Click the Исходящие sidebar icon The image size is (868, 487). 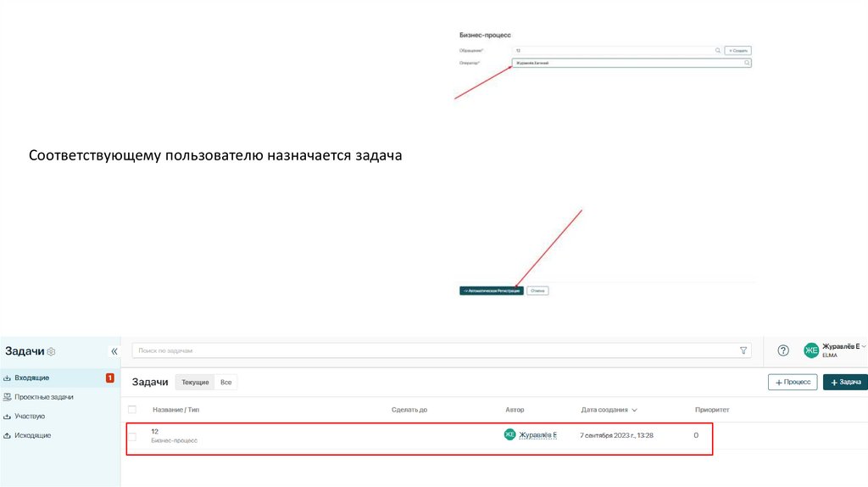pos(7,435)
